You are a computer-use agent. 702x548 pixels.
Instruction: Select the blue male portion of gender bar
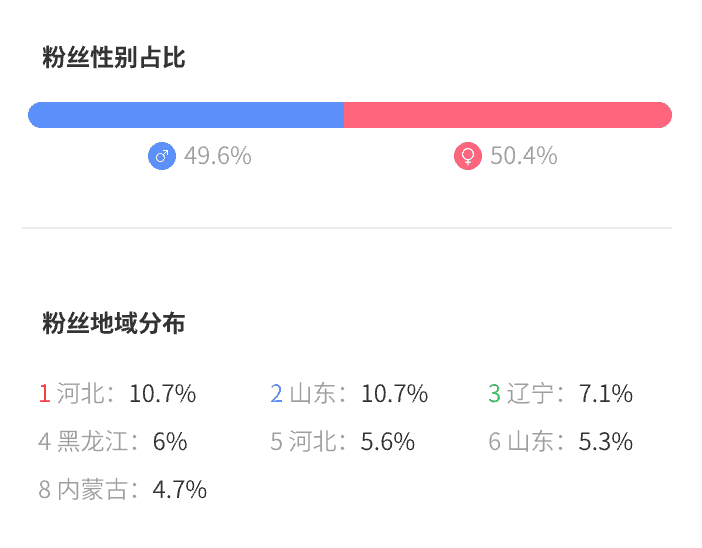click(186, 115)
